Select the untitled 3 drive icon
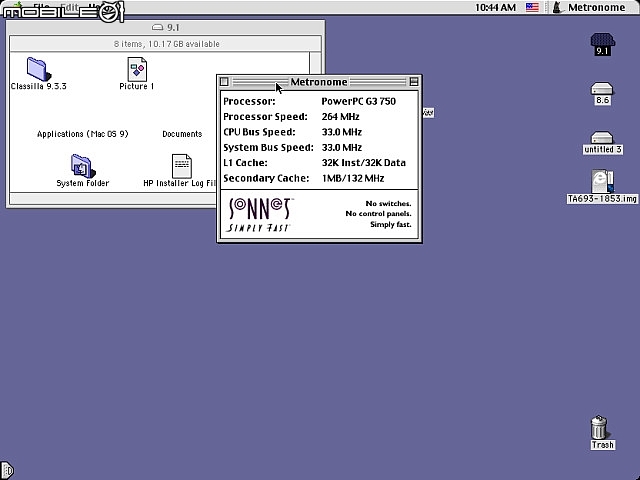The width and height of the screenshot is (640, 480). (602, 137)
